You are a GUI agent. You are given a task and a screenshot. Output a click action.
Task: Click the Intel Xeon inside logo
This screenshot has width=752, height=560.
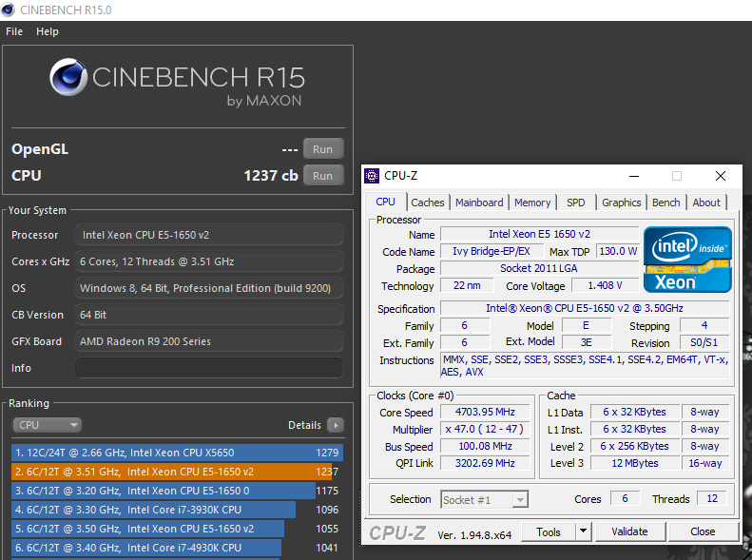click(x=687, y=259)
